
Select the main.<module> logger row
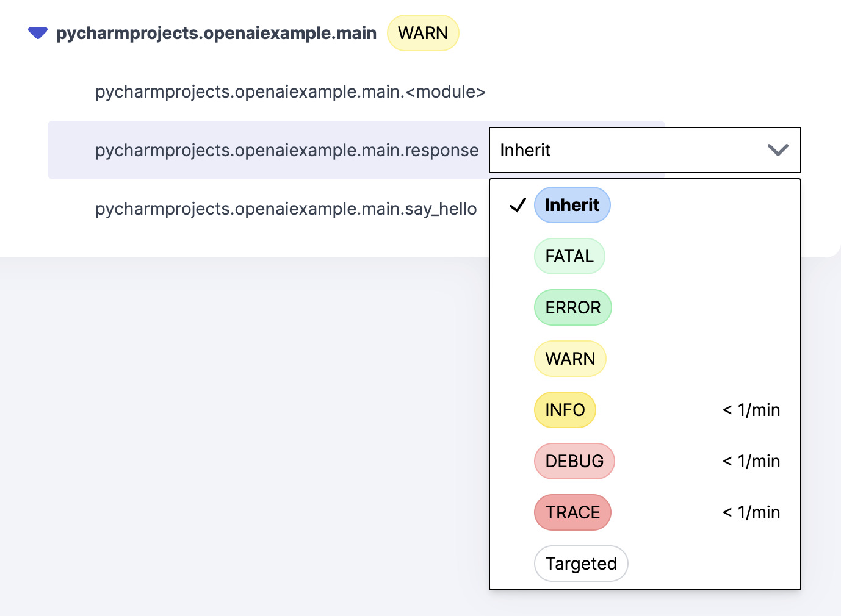point(290,92)
